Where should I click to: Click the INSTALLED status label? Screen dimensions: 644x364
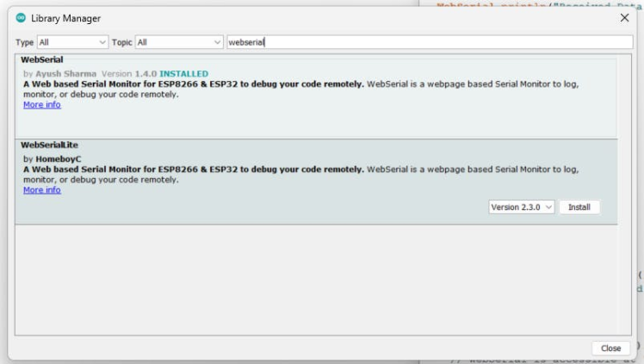tap(183, 74)
